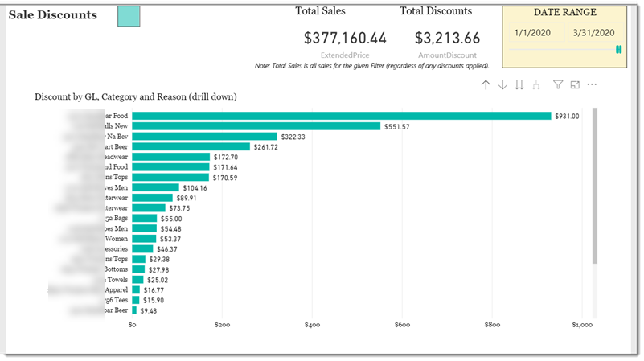This screenshot has width=644, height=361.
Task: Open the visual Filter funnel icon
Action: (x=558, y=84)
